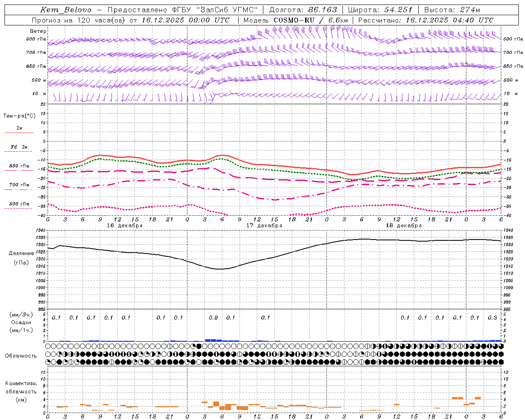Click the 17 декабря date label
Image resolution: width=525 pixels, height=420 pixels.
(264, 226)
